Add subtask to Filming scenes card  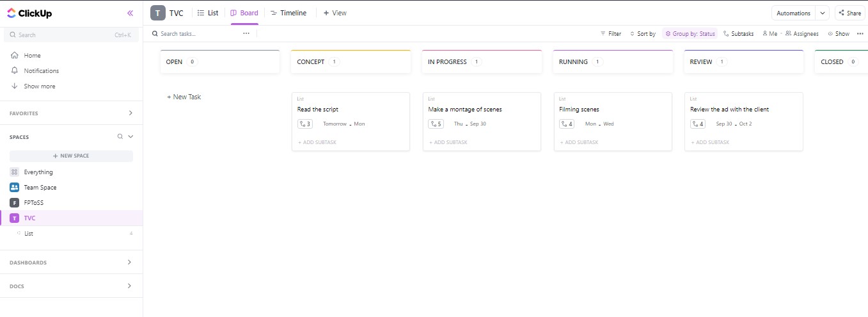pyautogui.click(x=579, y=142)
